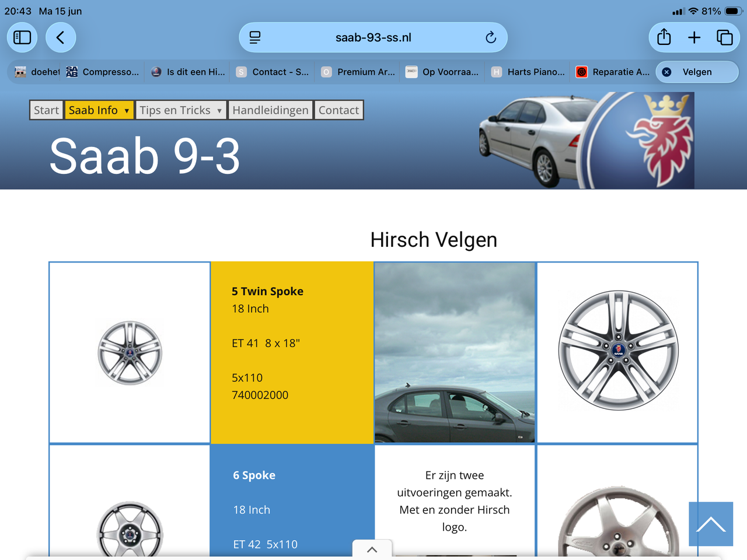747x560 pixels.
Task: Open the small 5 Twin Spoke wheel image
Action: click(x=130, y=353)
